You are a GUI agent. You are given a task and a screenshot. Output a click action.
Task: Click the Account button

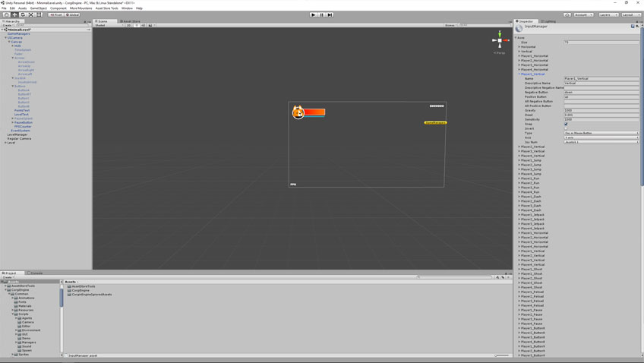click(583, 14)
